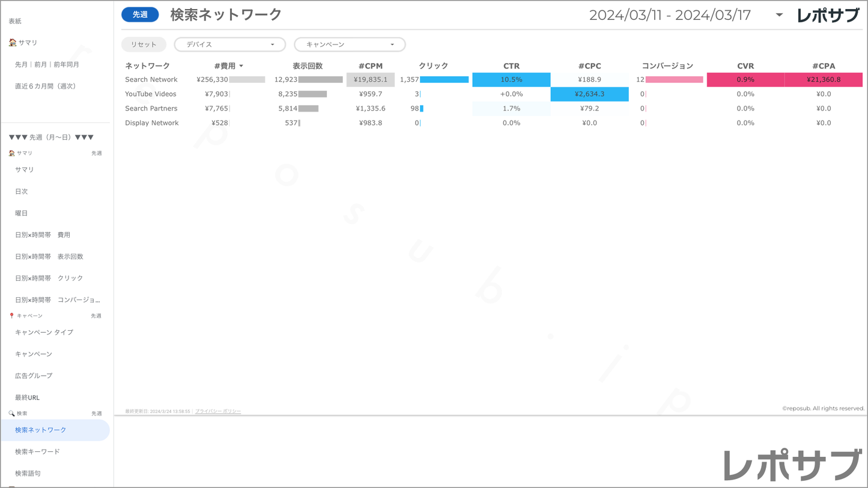The image size is (868, 488).
Task: Navigate to キャンペーン タイプ page
Action: click(44, 332)
